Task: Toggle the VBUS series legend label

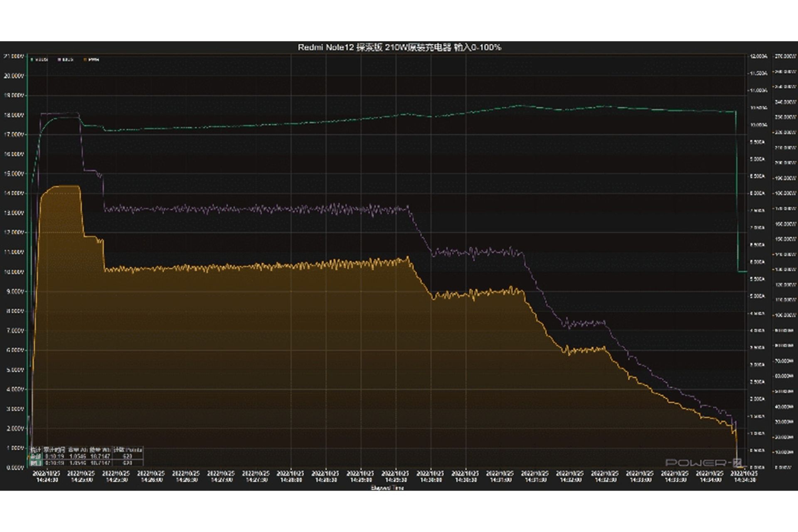Action: (42, 60)
